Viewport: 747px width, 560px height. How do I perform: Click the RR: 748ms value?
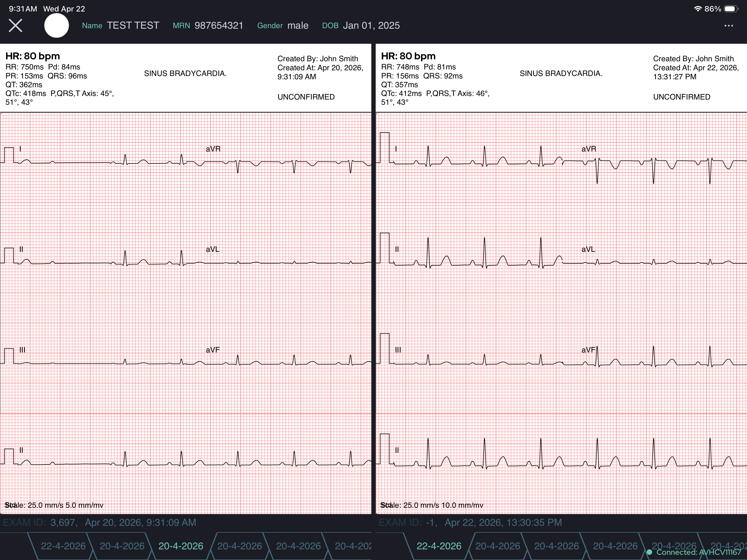400,67
